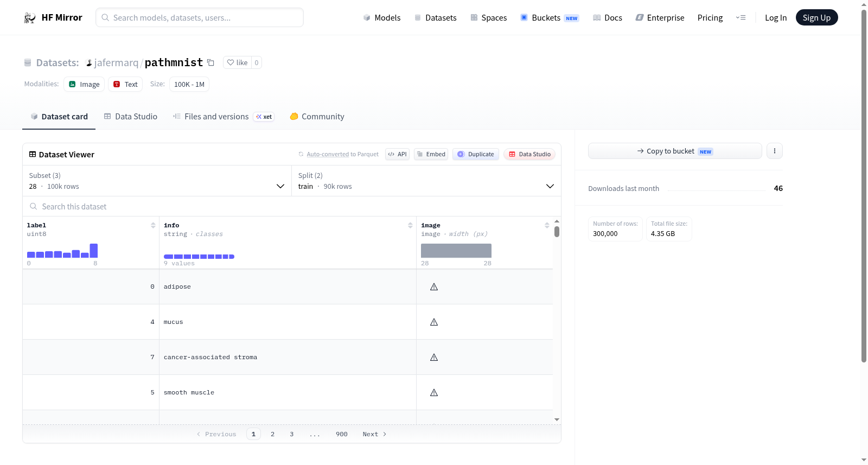Open the more-options kebab menu icon
This screenshot has height=465, width=868.
775,151
